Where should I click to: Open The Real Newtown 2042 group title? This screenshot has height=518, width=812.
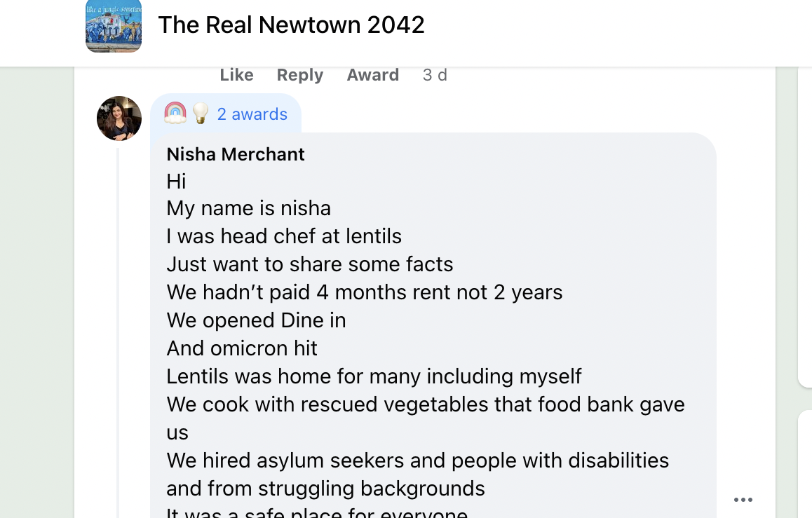click(x=291, y=25)
